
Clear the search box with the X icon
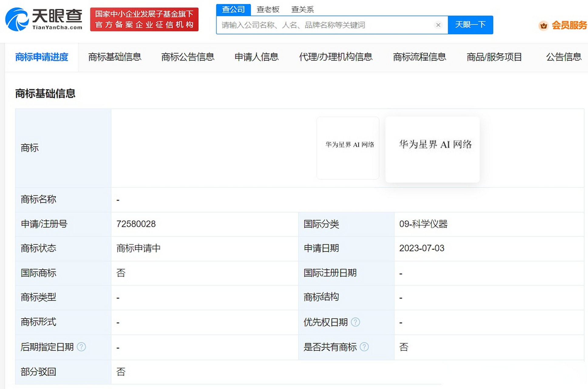point(438,25)
